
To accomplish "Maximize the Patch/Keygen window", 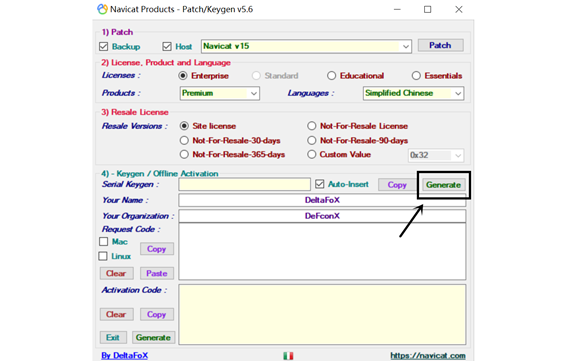I will click(428, 9).
